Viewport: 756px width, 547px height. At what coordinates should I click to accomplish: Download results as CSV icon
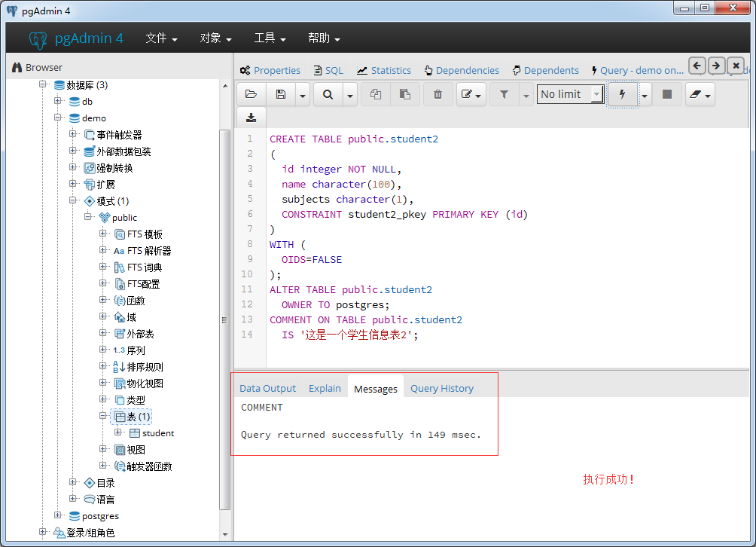pos(251,118)
